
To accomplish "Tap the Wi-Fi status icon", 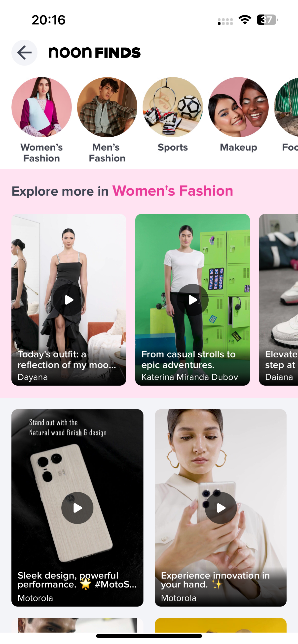I will pos(245,20).
